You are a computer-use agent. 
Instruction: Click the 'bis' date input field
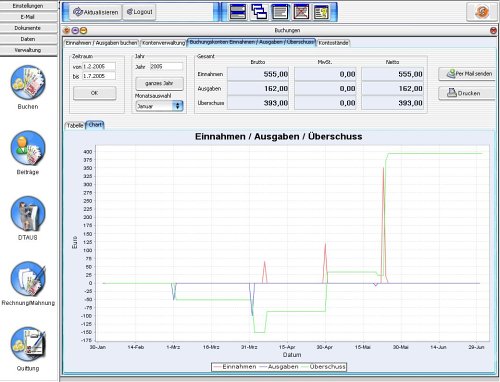(x=99, y=76)
